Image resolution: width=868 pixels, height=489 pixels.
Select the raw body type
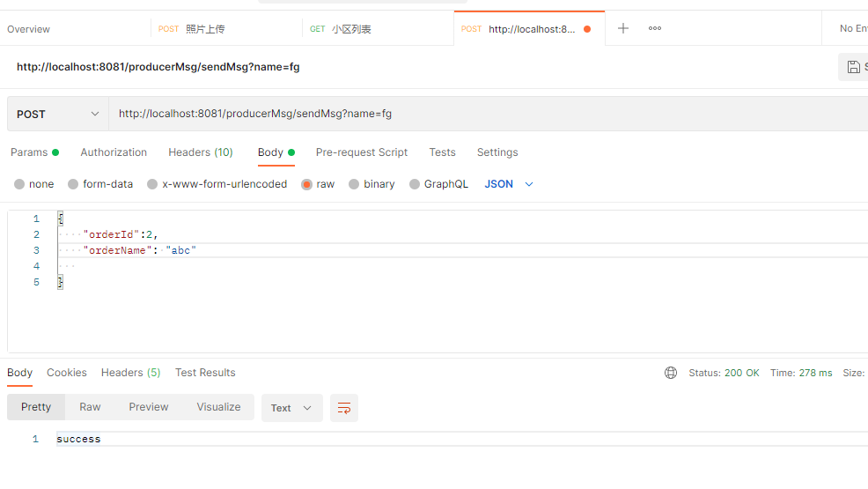tap(318, 184)
